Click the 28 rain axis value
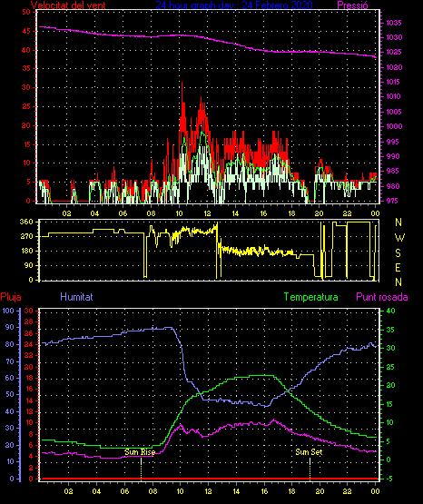The height and width of the screenshot is (504, 423). click(x=29, y=321)
